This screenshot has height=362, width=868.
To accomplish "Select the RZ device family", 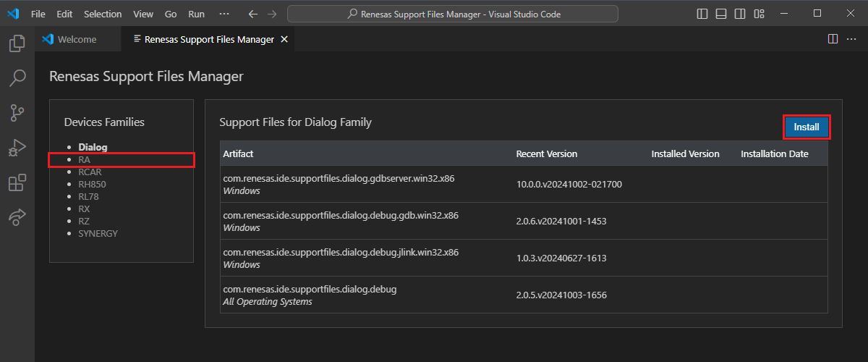I will click(84, 221).
